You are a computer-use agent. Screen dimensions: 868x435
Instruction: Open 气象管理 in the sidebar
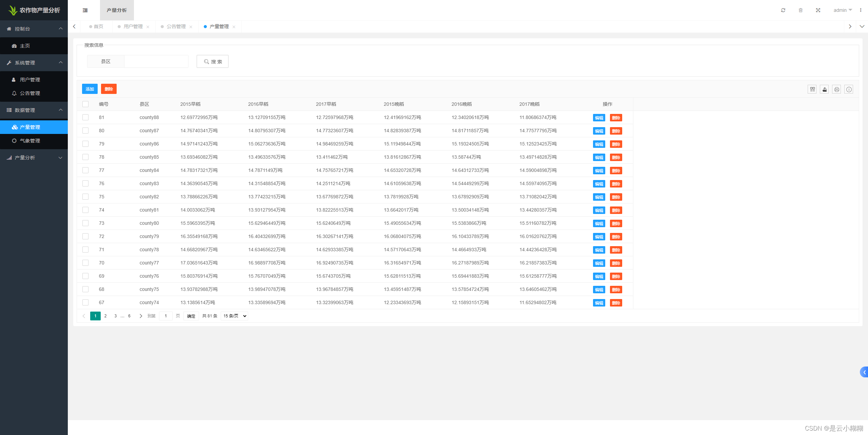point(30,141)
